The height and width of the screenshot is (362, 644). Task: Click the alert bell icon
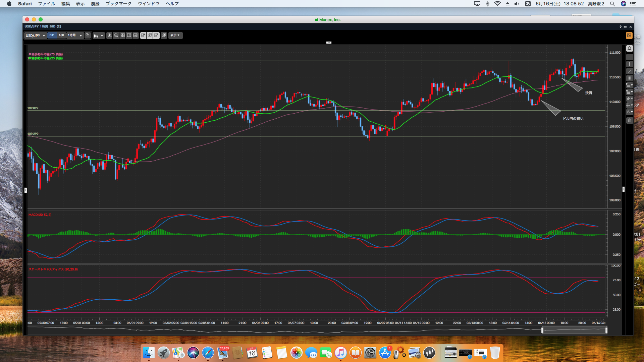630,49
